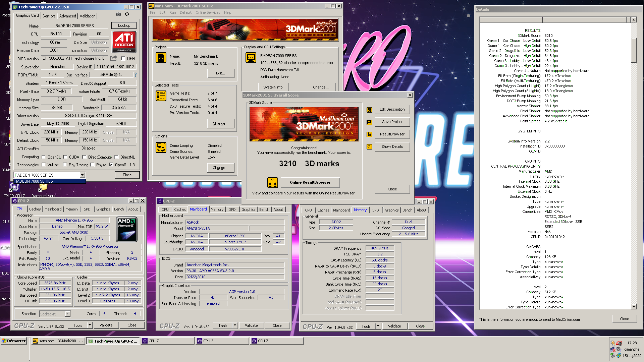
Task: Open the Online Services menu
Action: tap(208, 12)
